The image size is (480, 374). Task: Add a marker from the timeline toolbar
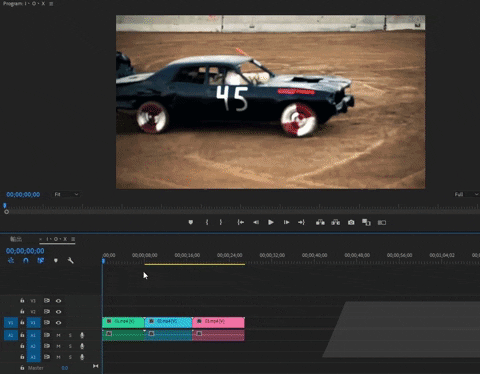coord(56,260)
